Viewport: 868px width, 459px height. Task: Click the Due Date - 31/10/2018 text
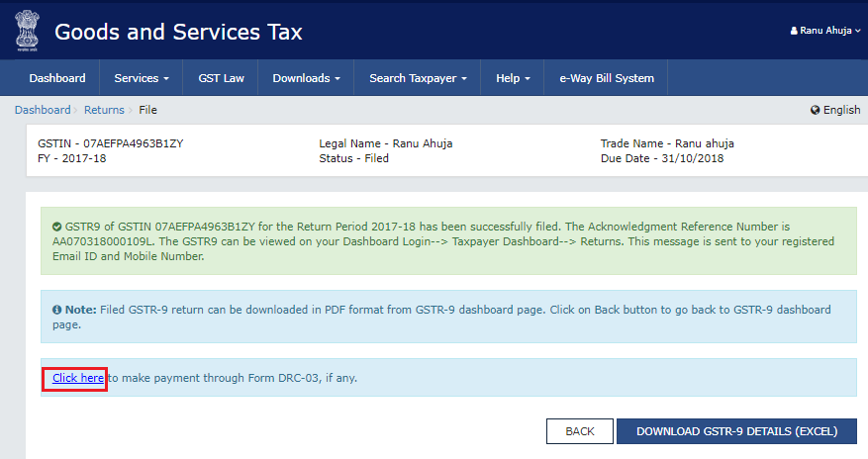pos(662,158)
